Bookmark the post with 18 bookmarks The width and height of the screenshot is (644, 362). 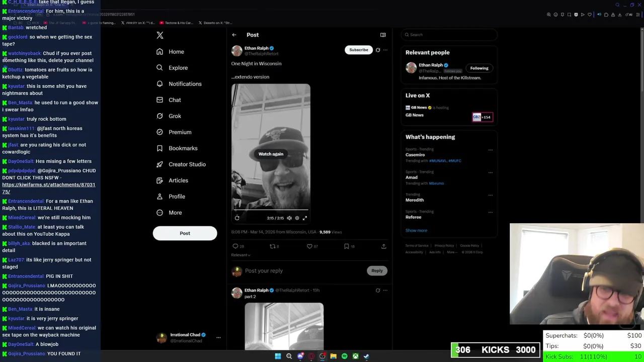coord(346,246)
